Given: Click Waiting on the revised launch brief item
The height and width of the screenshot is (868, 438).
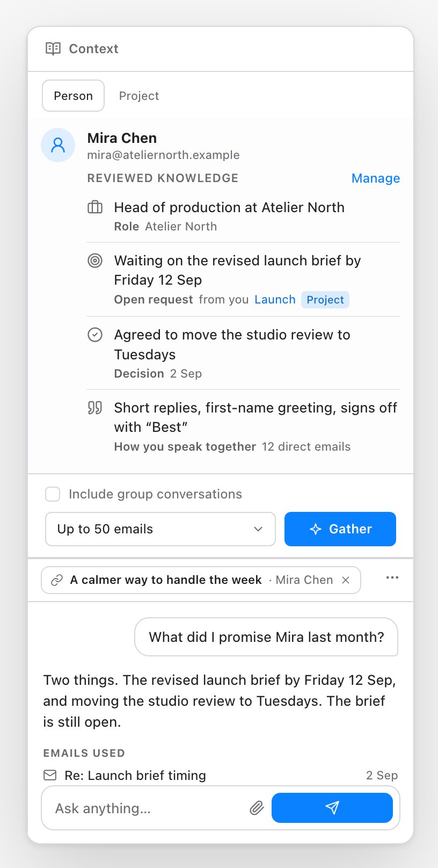Looking at the screenshot, I should click(237, 270).
